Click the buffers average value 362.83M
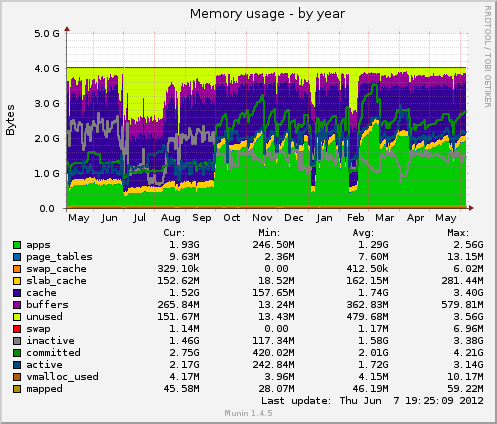497x424 pixels. 367,305
